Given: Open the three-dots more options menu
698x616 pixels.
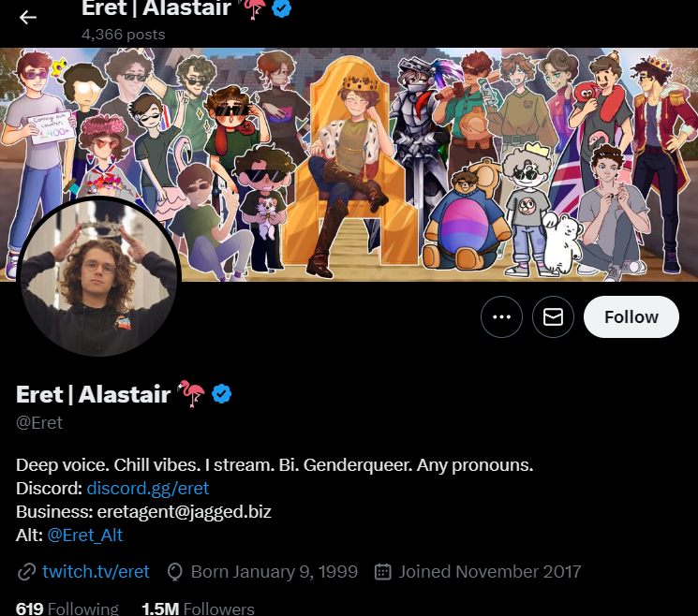Looking at the screenshot, I should pyautogui.click(x=501, y=316).
